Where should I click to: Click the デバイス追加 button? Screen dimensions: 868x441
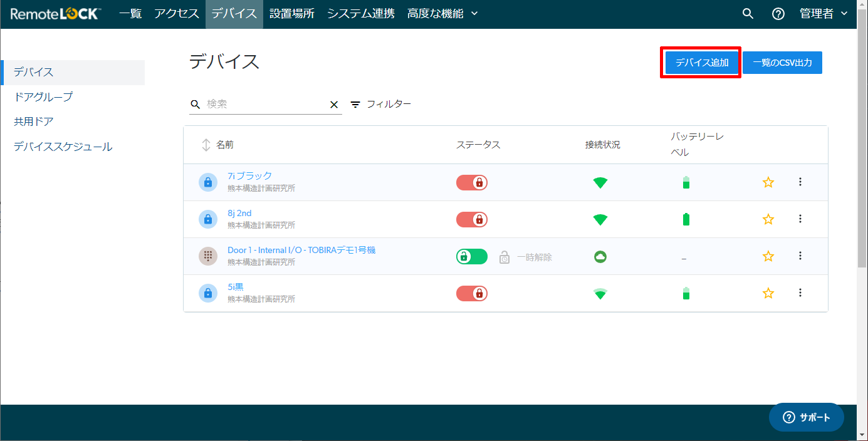702,63
